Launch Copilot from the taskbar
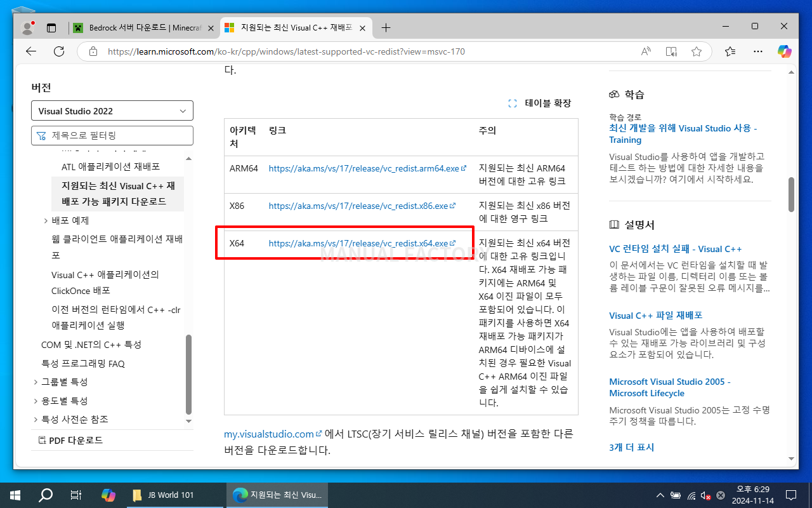812x508 pixels. click(108, 495)
